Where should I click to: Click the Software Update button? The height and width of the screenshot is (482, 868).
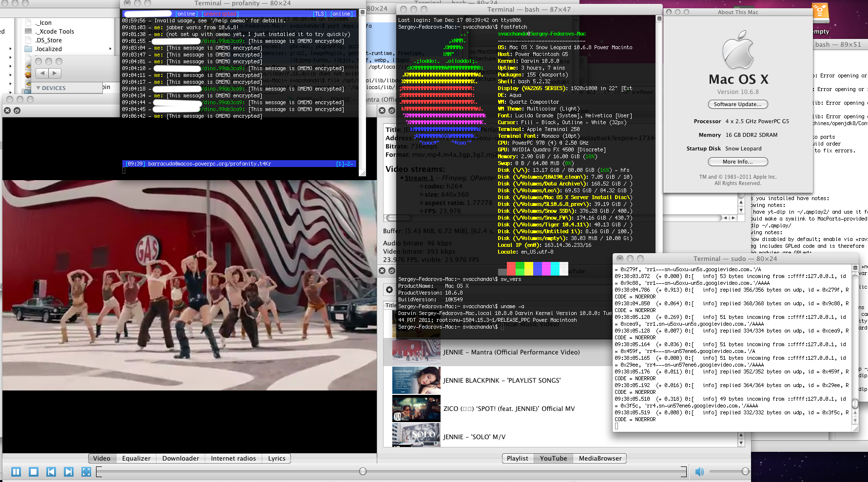pyautogui.click(x=737, y=104)
